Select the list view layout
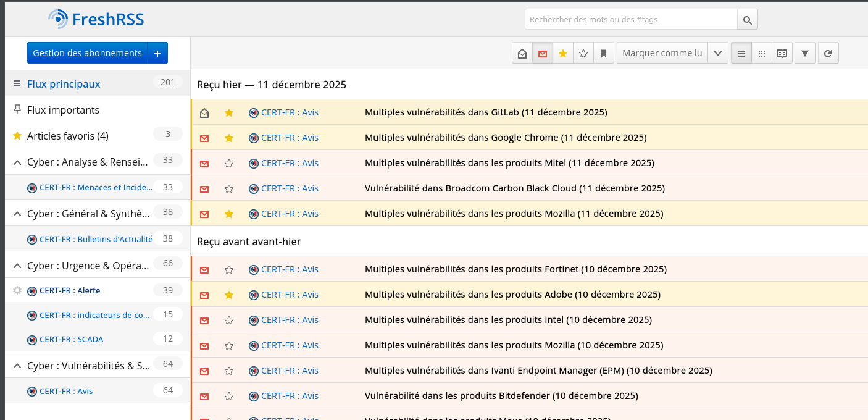868x420 pixels. (x=741, y=53)
